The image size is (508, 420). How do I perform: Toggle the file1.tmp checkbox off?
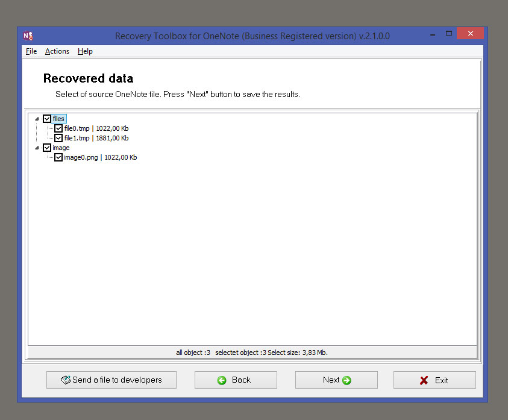pyautogui.click(x=59, y=138)
